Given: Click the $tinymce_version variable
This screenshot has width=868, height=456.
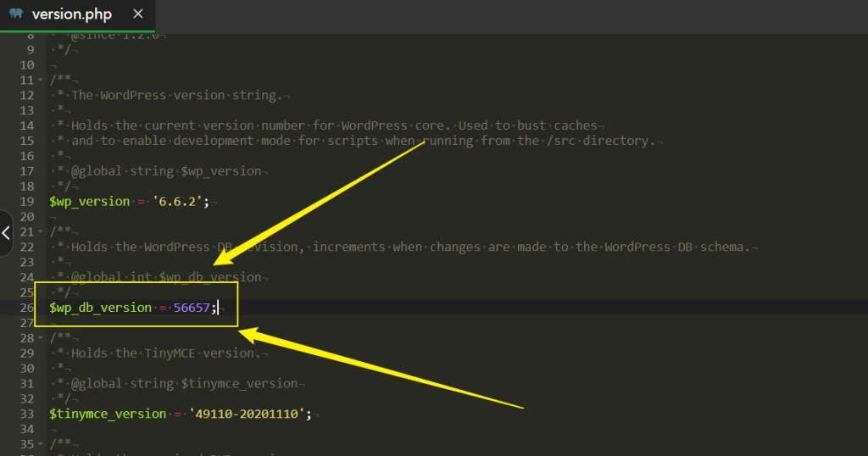Looking at the screenshot, I should coord(107,414).
